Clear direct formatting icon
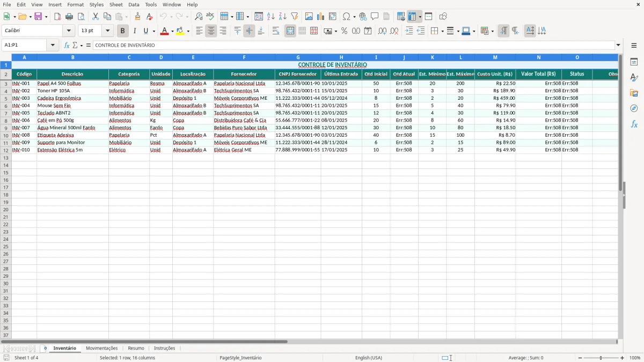644x362 pixels. pyautogui.click(x=150, y=17)
